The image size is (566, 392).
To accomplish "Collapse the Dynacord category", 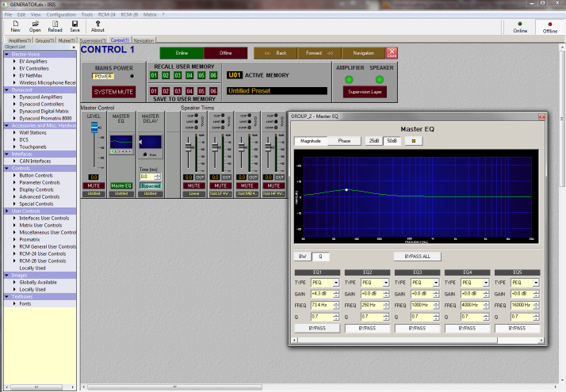I will (7, 89).
